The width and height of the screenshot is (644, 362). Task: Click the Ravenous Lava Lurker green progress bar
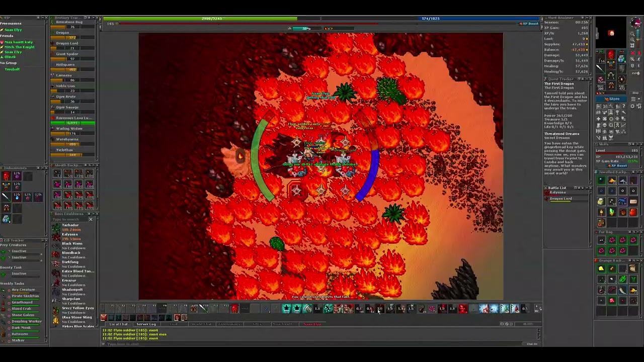[72, 123]
